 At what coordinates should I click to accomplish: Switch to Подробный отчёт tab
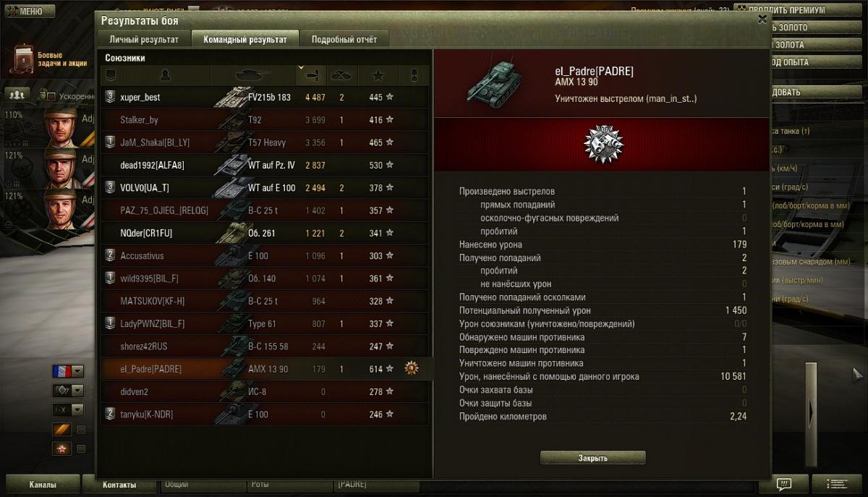344,40
